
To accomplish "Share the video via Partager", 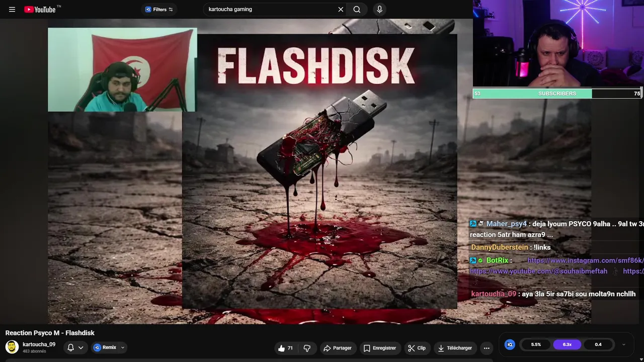I will 338,348.
